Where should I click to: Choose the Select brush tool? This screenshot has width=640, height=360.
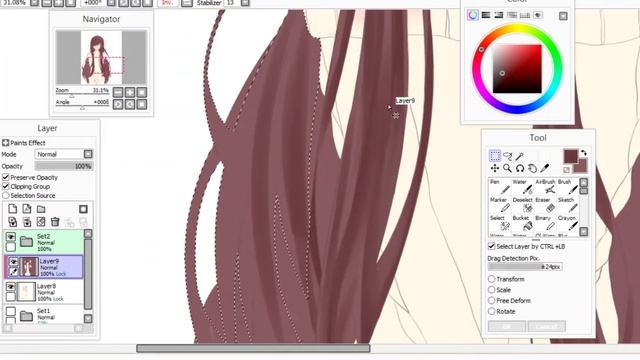click(500, 223)
